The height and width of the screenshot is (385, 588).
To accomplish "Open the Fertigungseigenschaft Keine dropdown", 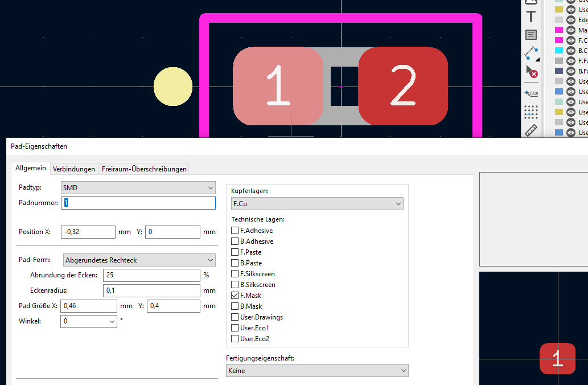I will point(317,371).
